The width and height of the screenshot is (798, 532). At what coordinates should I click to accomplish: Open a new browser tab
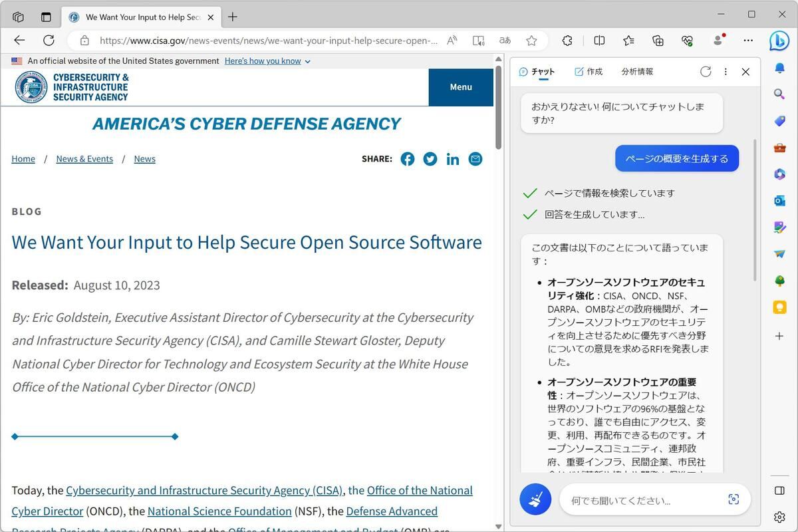pyautogui.click(x=233, y=17)
